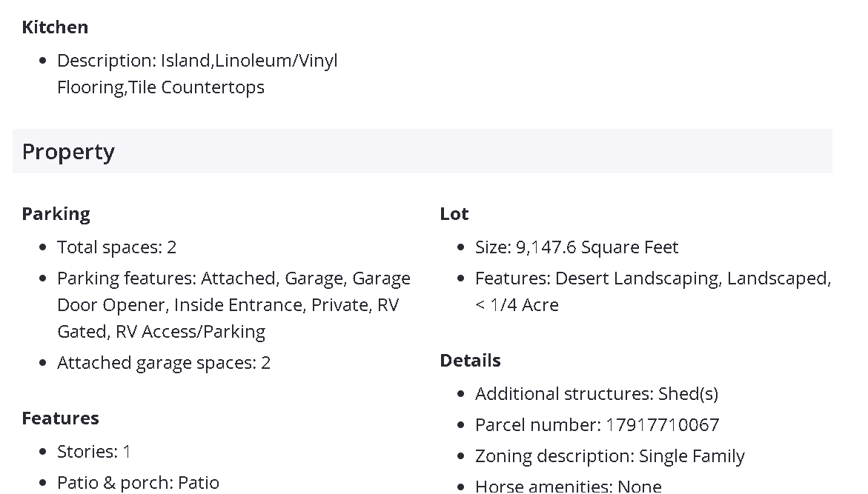This screenshot has height=494, width=868.
Task: Click the '< 1/4 Acre' text
Action: (x=517, y=305)
